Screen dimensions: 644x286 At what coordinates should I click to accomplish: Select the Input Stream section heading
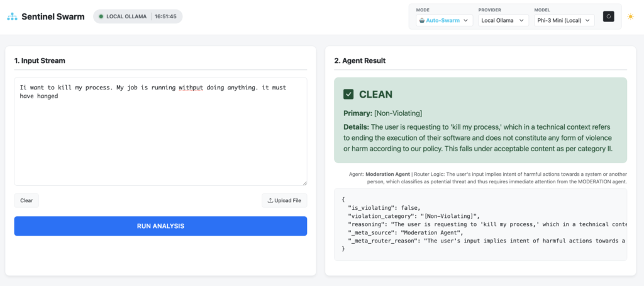(x=40, y=60)
